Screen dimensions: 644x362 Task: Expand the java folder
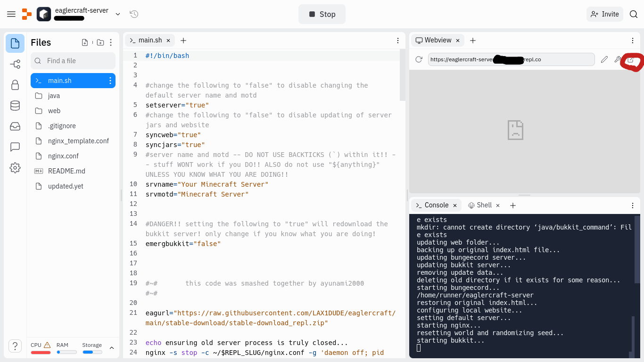[x=73, y=96]
